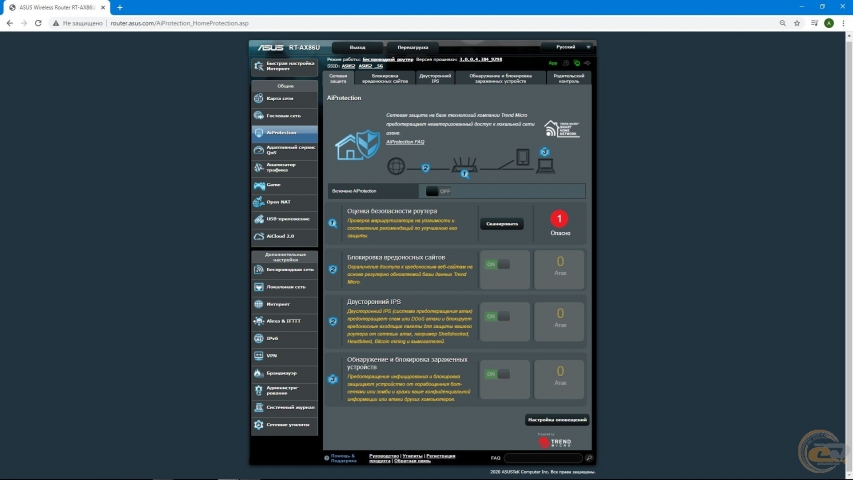Toggle the Malicious Sites Blocking ON switch
The width and height of the screenshot is (853, 480).
pos(497,264)
